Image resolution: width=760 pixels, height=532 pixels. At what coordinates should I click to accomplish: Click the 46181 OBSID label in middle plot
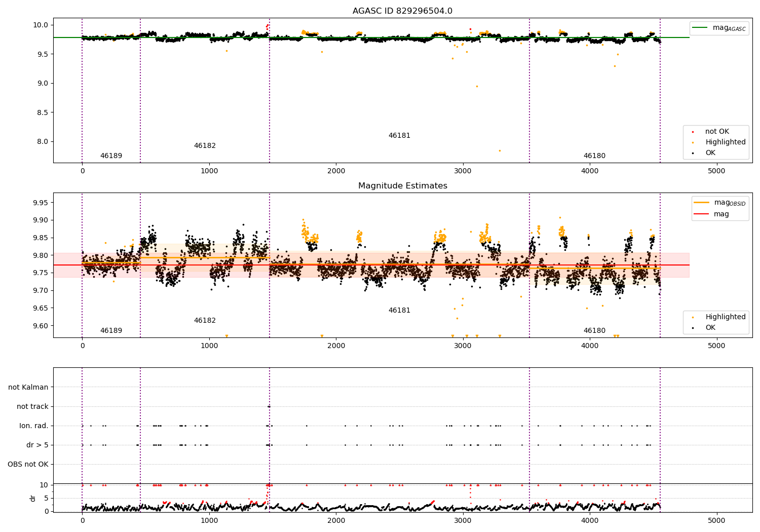coord(399,310)
